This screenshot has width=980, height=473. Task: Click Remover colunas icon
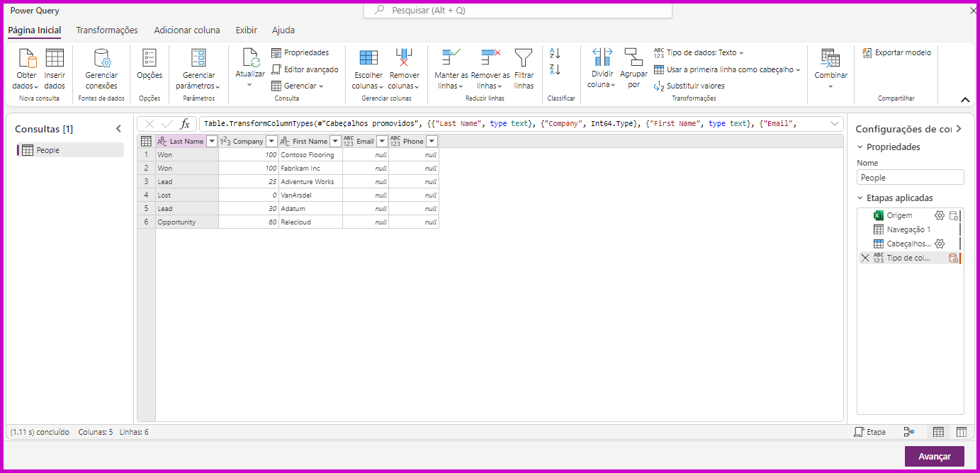tap(404, 58)
